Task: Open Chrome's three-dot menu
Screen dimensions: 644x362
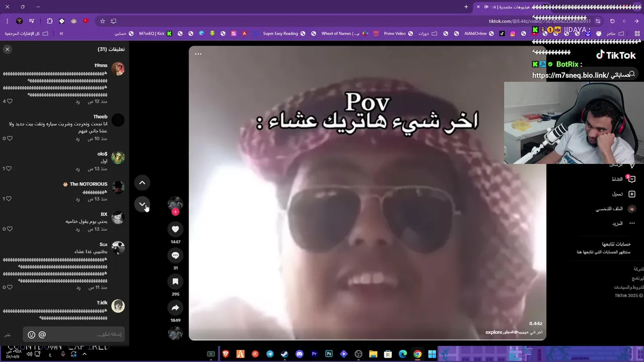Action: [7, 21]
